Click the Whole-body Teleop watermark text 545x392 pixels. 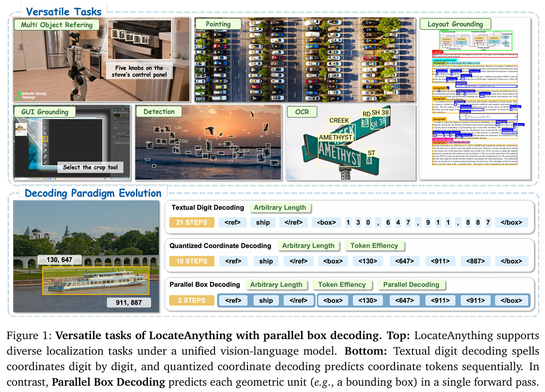33,95
